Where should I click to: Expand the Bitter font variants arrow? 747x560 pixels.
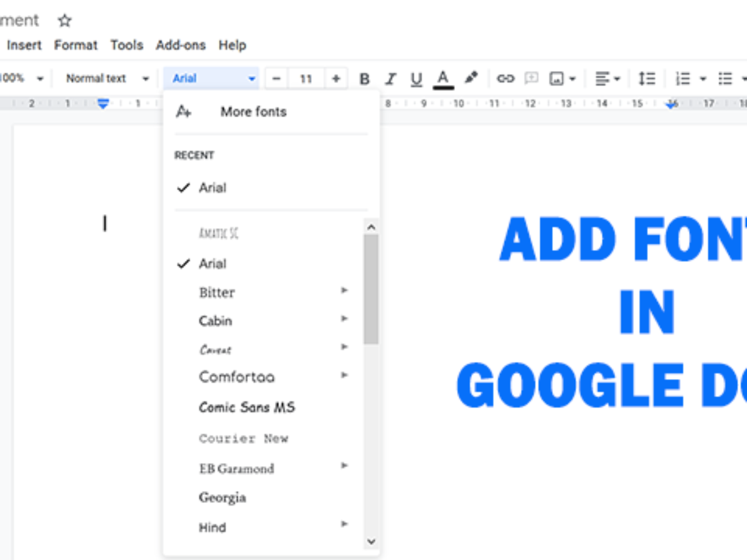click(344, 291)
